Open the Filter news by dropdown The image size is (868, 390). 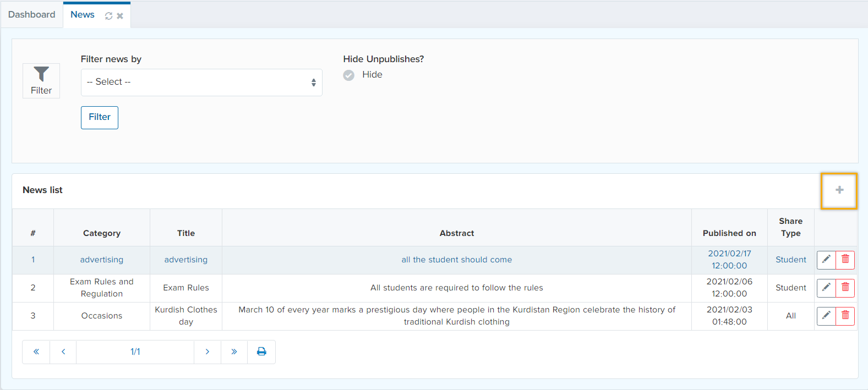(201, 83)
